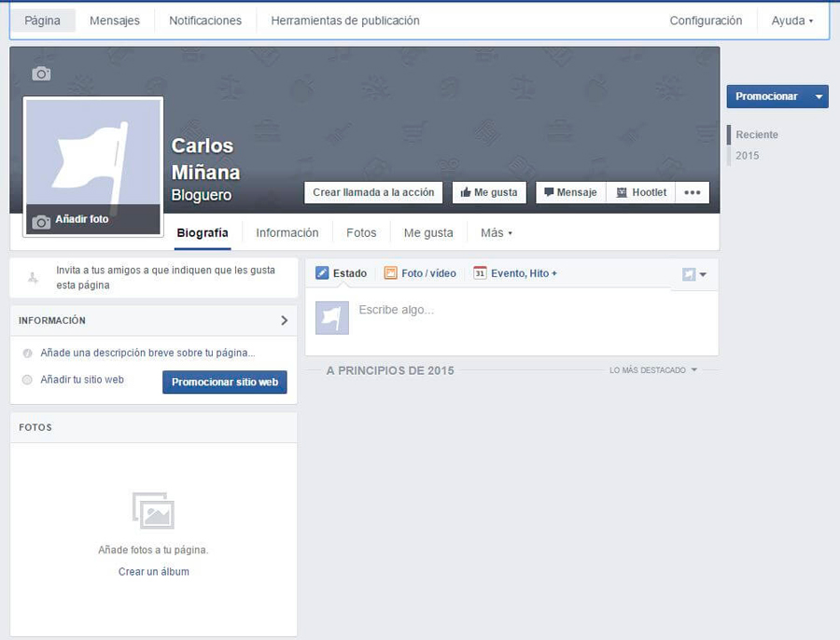Click the Me gusta button
Image resolution: width=840 pixels, height=640 pixels.
pos(489,192)
